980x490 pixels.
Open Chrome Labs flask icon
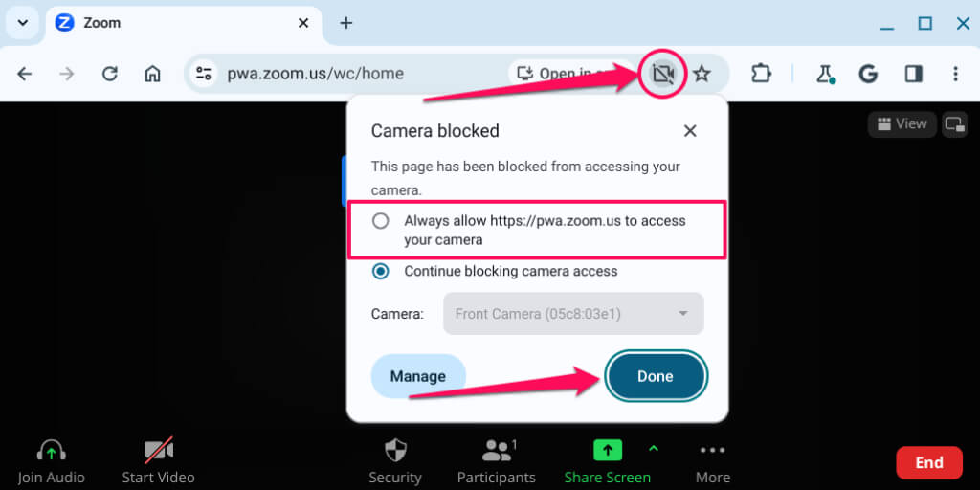tap(826, 74)
